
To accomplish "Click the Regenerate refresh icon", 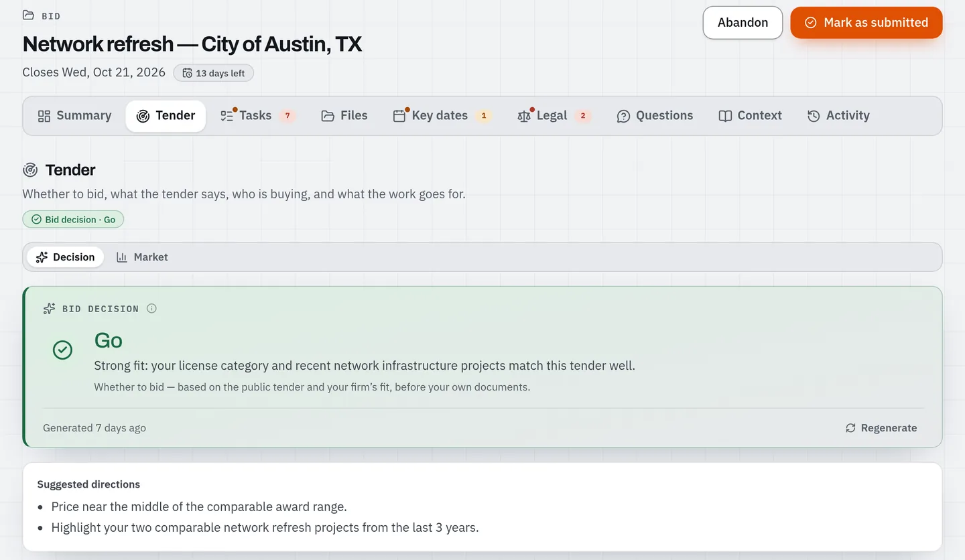I will pos(850,428).
